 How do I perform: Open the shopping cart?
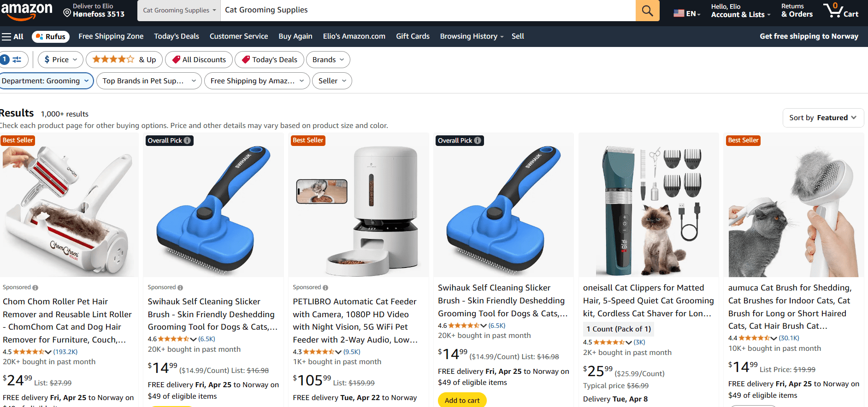pyautogui.click(x=841, y=10)
